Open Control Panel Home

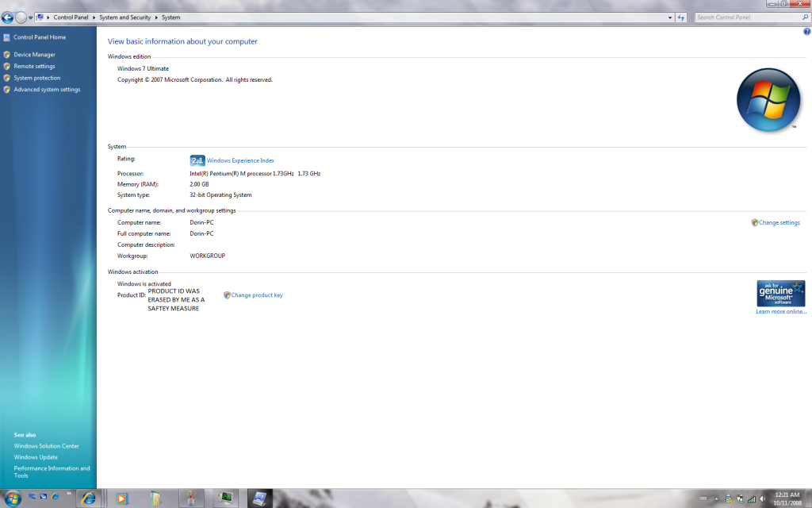(40, 37)
